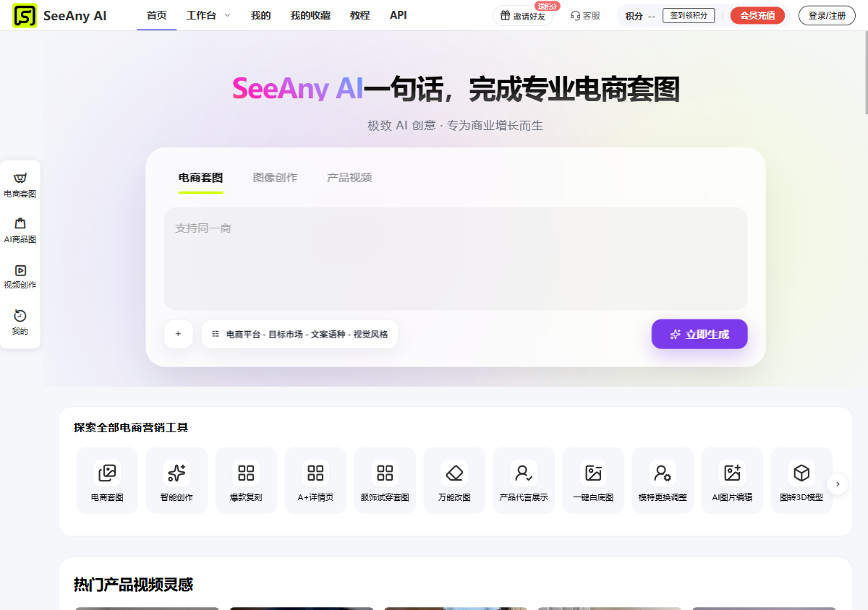Show more tools with the right arrow

838,484
